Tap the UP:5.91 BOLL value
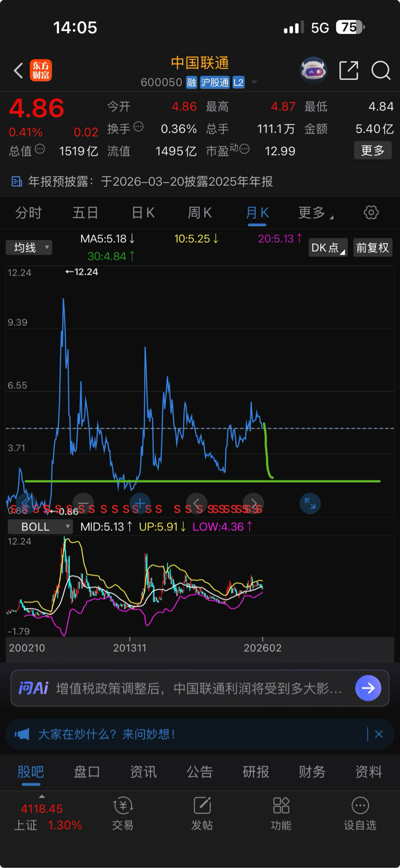Image resolution: width=400 pixels, height=868 pixels. 163,527
